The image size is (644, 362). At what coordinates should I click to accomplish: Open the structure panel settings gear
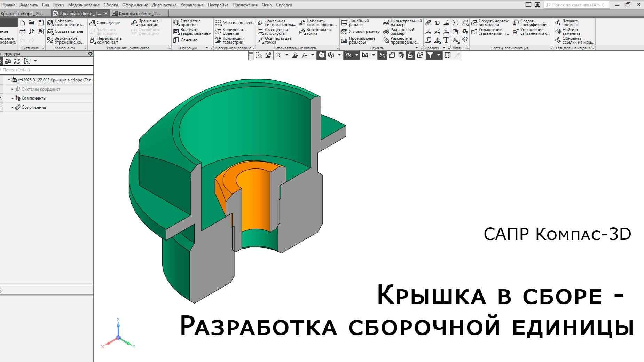tap(90, 54)
